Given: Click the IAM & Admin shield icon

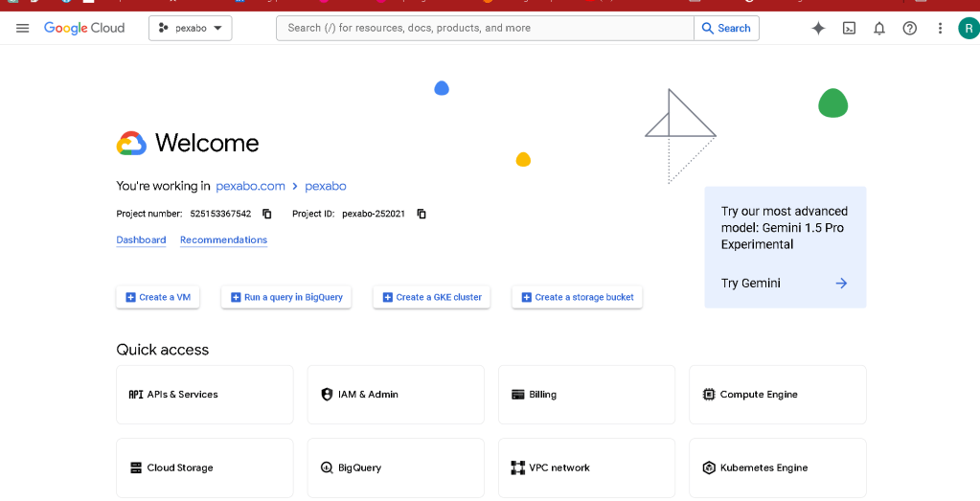Looking at the screenshot, I should (x=327, y=395).
